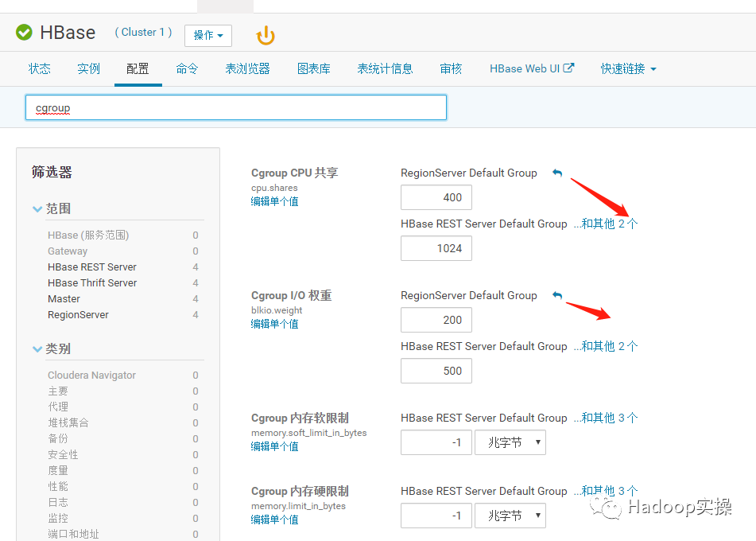Open the 审核 tab
Screen dimensions: 756x541
452,69
